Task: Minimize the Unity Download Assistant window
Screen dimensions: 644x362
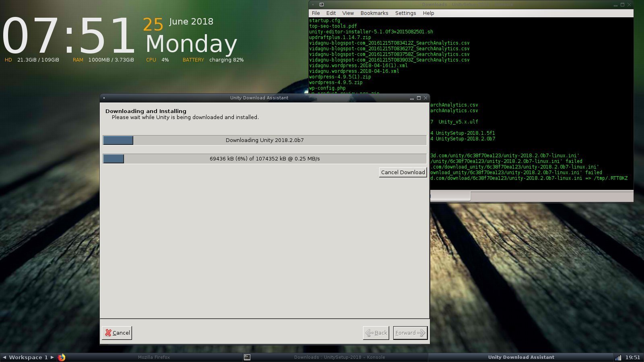Action: 412,98
